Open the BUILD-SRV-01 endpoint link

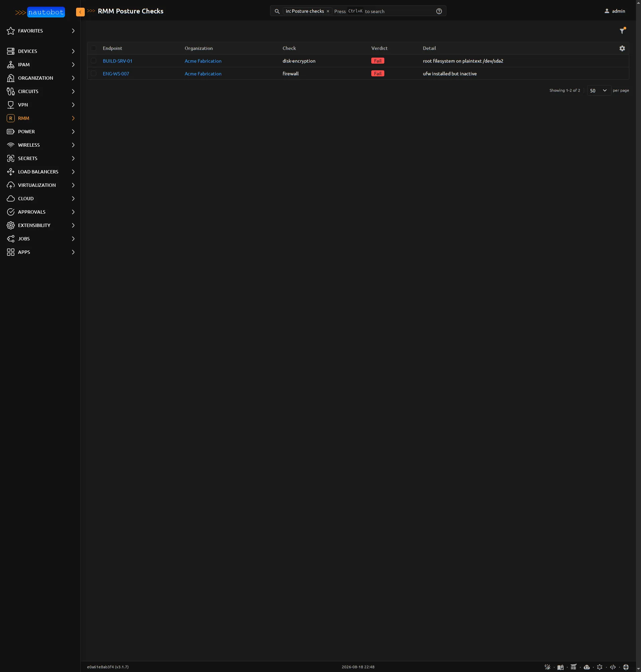[x=118, y=61]
